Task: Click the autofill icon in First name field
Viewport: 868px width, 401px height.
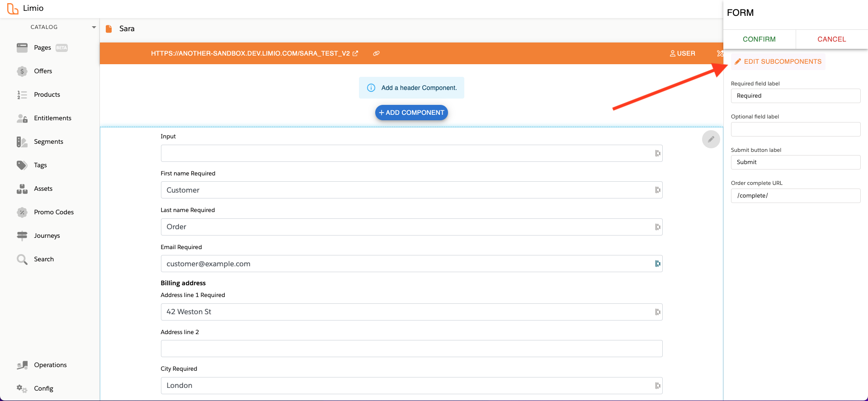Action: (658, 190)
